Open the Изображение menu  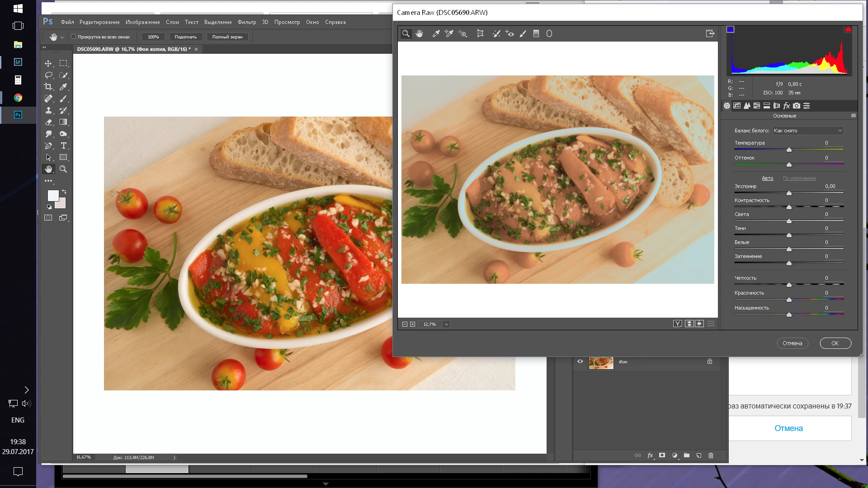pyautogui.click(x=142, y=22)
